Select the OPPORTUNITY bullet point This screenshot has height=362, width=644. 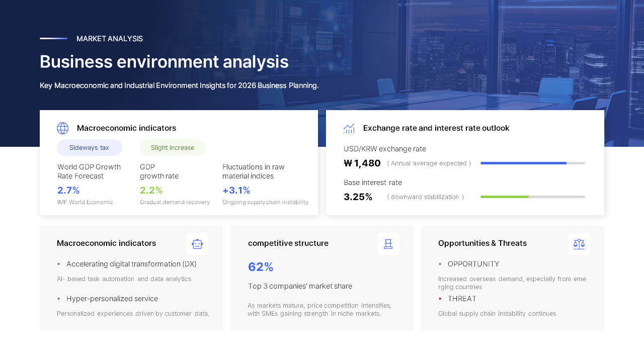[x=474, y=264]
